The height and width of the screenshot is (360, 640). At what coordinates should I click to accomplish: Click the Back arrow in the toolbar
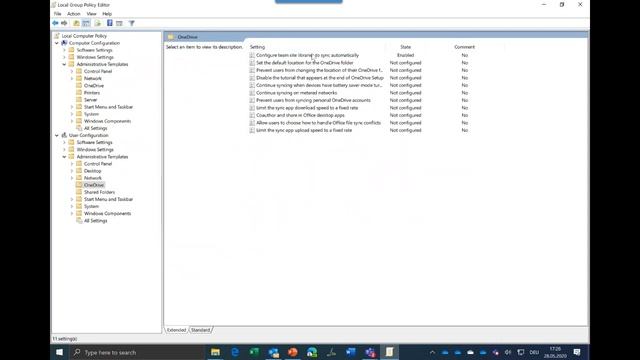point(55,23)
